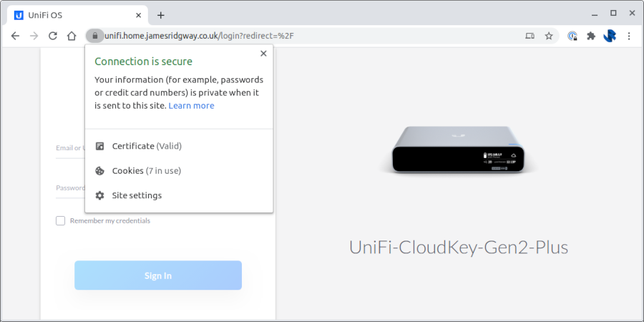This screenshot has height=322, width=644.
Task: Open the Chrome three-dot menu
Action: tap(629, 36)
